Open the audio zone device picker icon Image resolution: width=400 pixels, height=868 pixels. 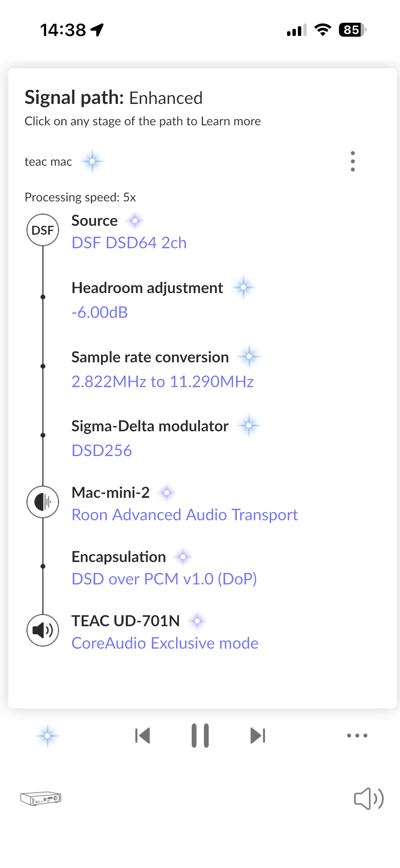point(41,798)
